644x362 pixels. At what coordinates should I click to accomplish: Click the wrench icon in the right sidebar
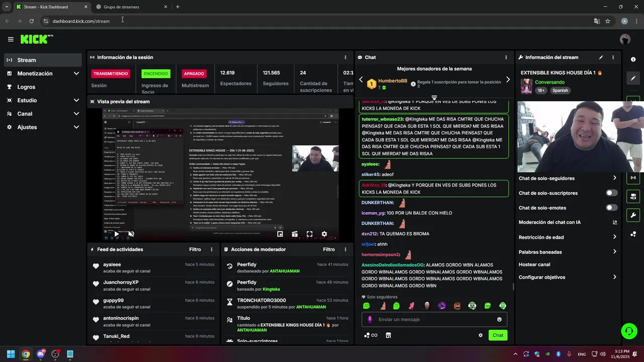click(x=633, y=215)
